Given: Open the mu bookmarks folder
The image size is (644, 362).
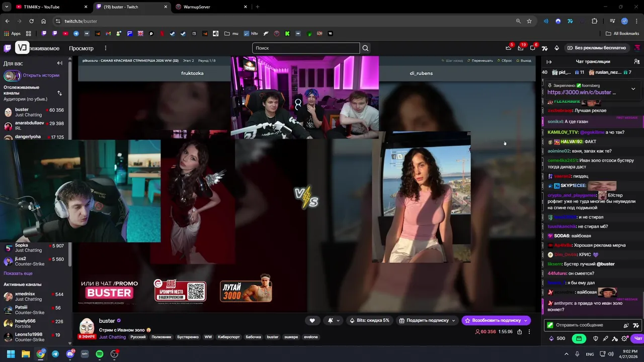Looking at the screenshot, I should (231, 34).
